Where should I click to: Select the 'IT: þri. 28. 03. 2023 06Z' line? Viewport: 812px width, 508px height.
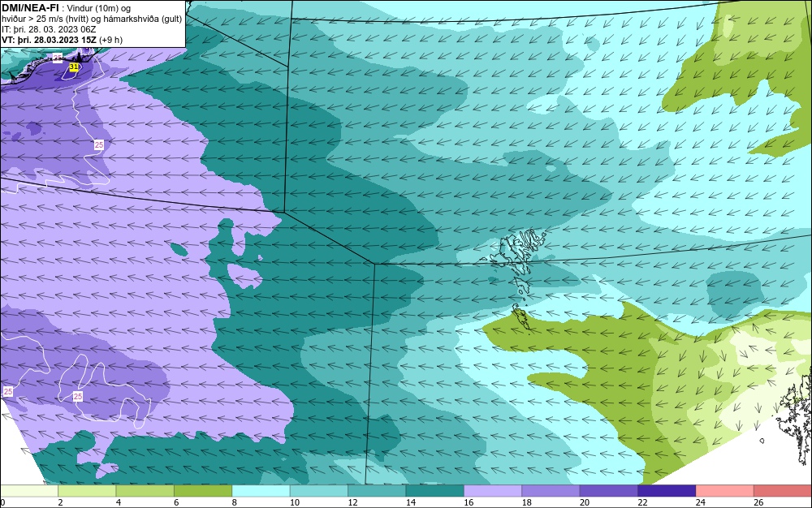pos(49,29)
